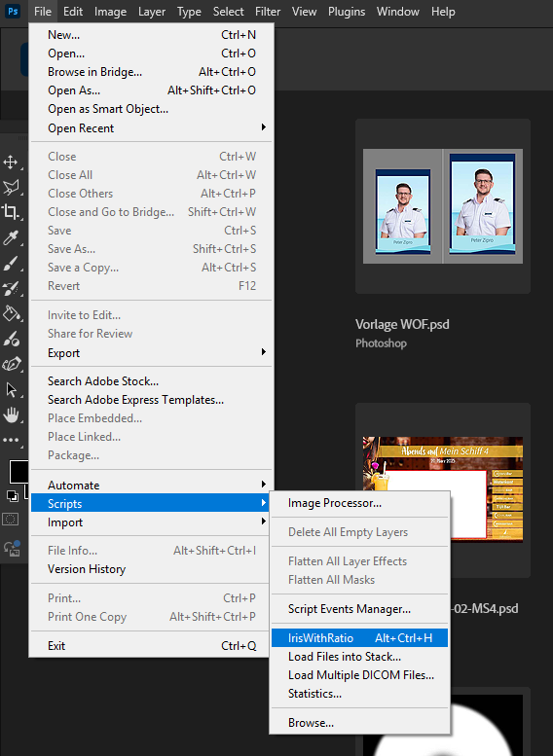Select the Eyedropper tool
The width and height of the screenshot is (553, 756).
click(11, 237)
